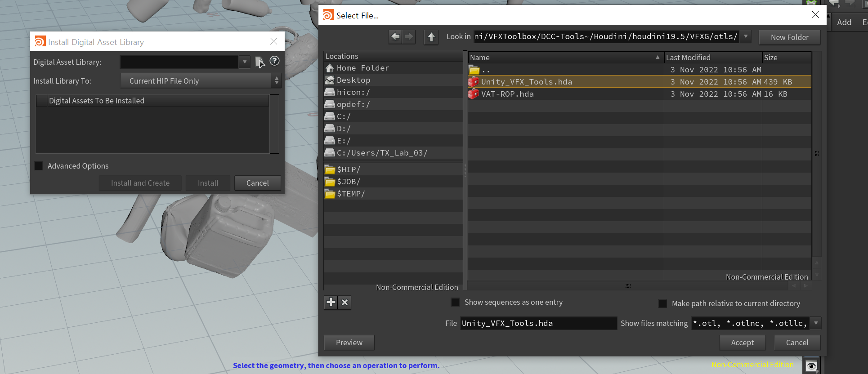Image resolution: width=868 pixels, height=374 pixels.
Task: Open Digital Asset Library path dropdown
Action: (245, 62)
